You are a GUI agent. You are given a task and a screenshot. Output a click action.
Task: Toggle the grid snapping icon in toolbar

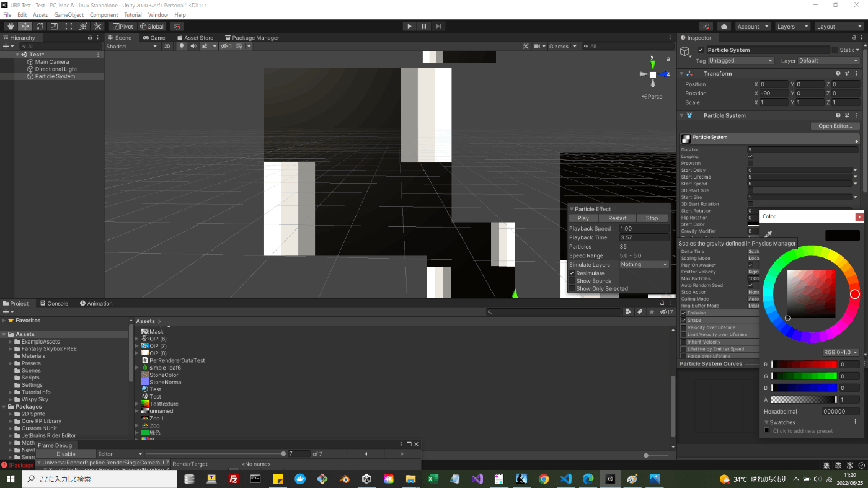[x=177, y=26]
